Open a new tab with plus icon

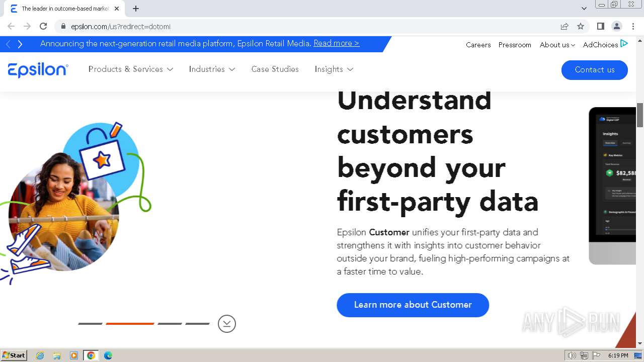coord(136,9)
